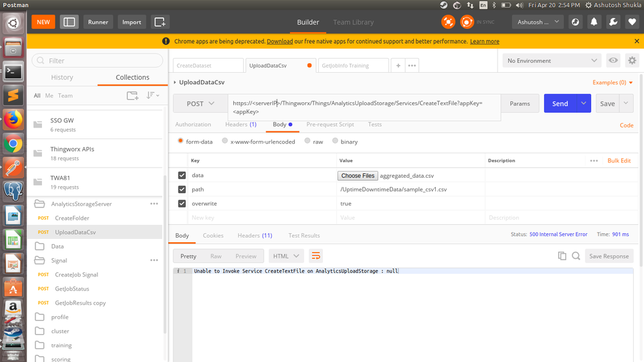Select the form-data body type
This screenshot has width=644, height=362.
click(x=181, y=141)
